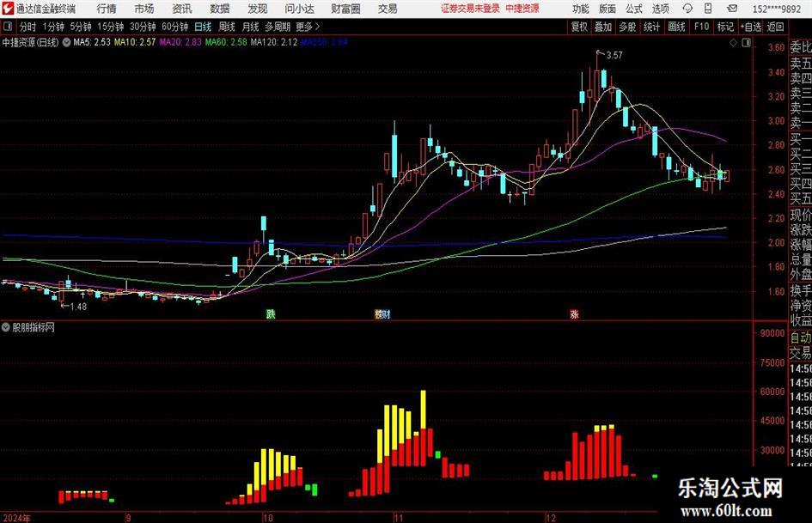This screenshot has height=523, width=812.
Task: Open the 功能 menu
Action: click(581, 9)
